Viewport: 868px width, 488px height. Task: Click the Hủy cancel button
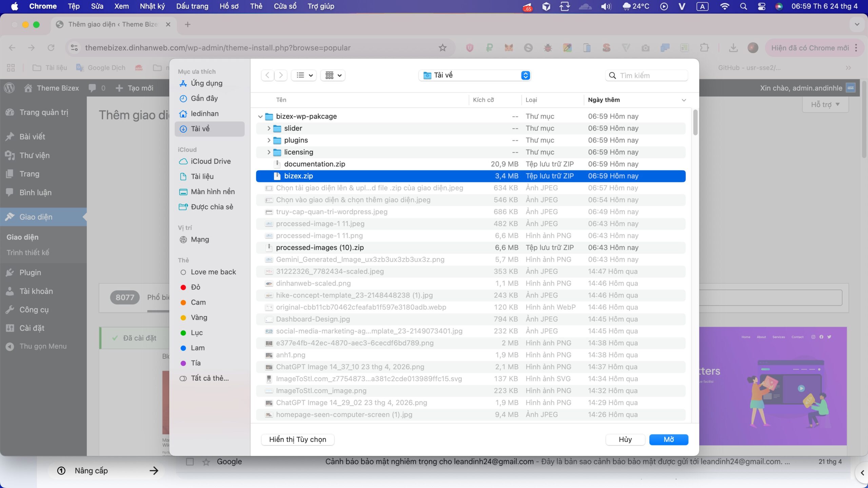tap(625, 440)
